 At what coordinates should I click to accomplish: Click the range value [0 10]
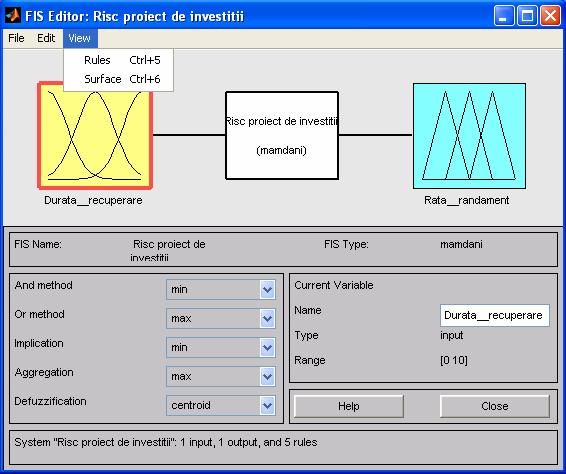tap(454, 360)
